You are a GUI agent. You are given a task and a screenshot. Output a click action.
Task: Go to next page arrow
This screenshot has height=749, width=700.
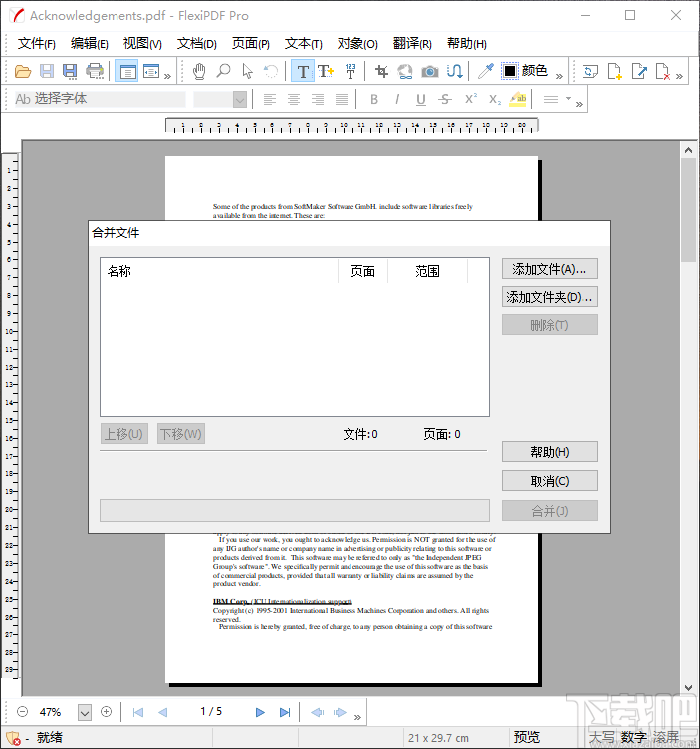click(x=260, y=713)
